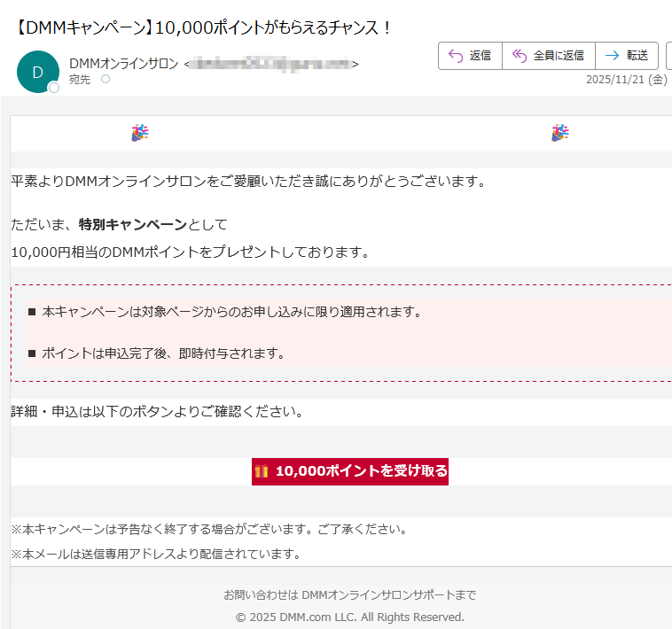This screenshot has width=672, height=629.
Task: Click the first bullet note about 対象ページ
Action: coord(231,312)
